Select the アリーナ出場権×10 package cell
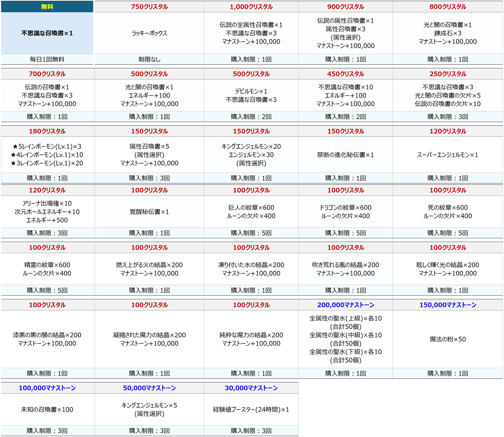Image resolution: width=504 pixels, height=437 pixels. pyautogui.click(x=47, y=212)
